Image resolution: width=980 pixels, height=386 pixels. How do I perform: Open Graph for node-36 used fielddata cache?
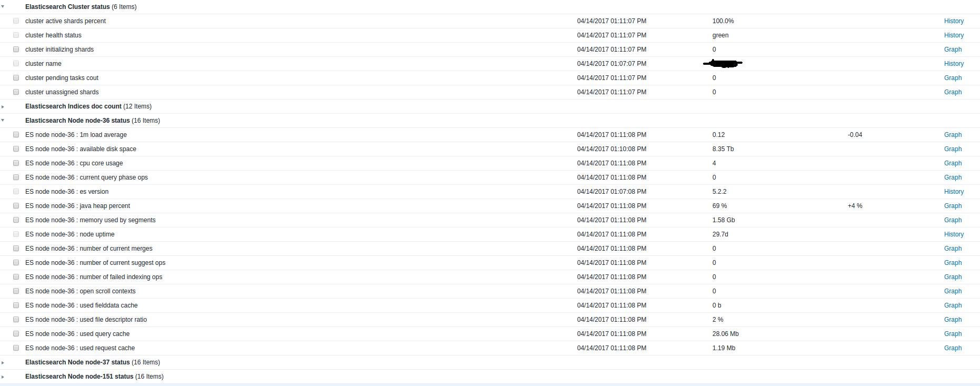click(953, 305)
